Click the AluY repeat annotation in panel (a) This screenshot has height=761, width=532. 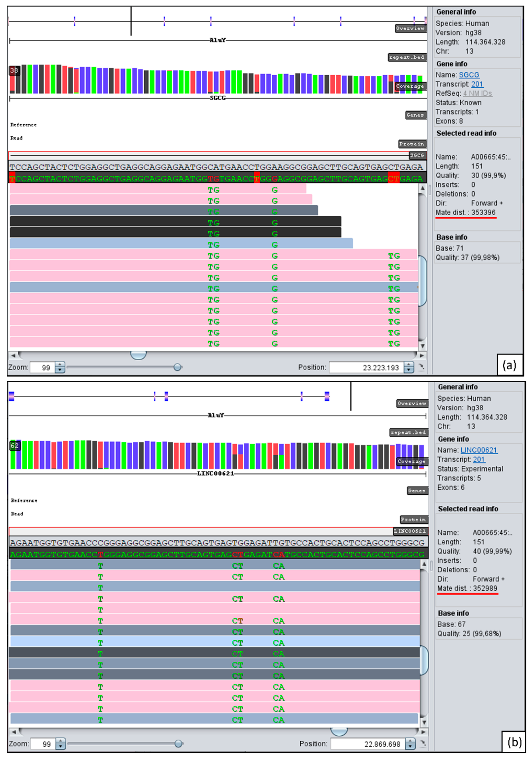click(218, 40)
